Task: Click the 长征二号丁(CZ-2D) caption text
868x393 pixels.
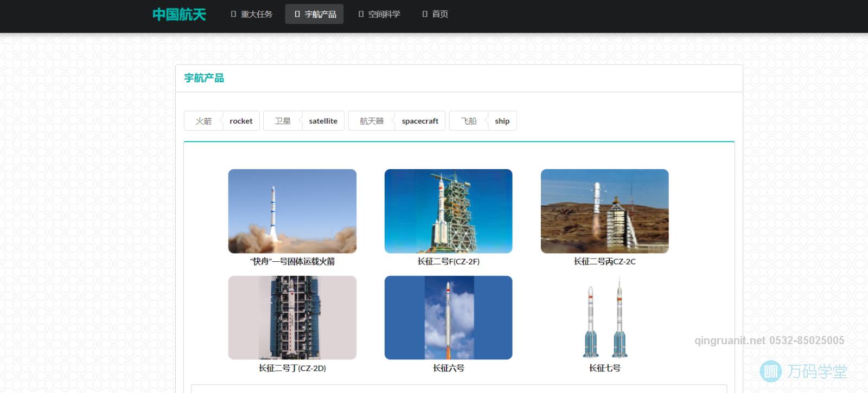Action: tap(292, 368)
